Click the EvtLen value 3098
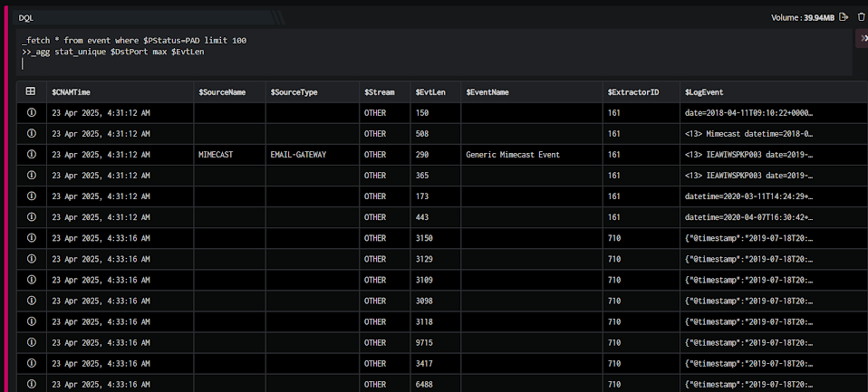 pyautogui.click(x=424, y=301)
